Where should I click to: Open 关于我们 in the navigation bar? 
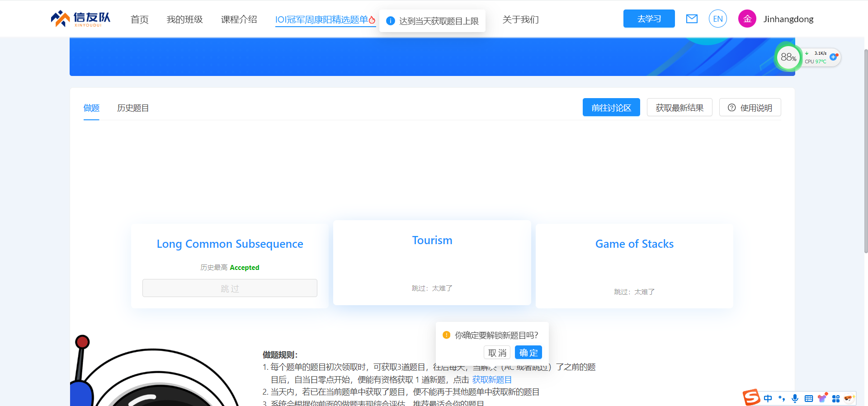pos(520,19)
